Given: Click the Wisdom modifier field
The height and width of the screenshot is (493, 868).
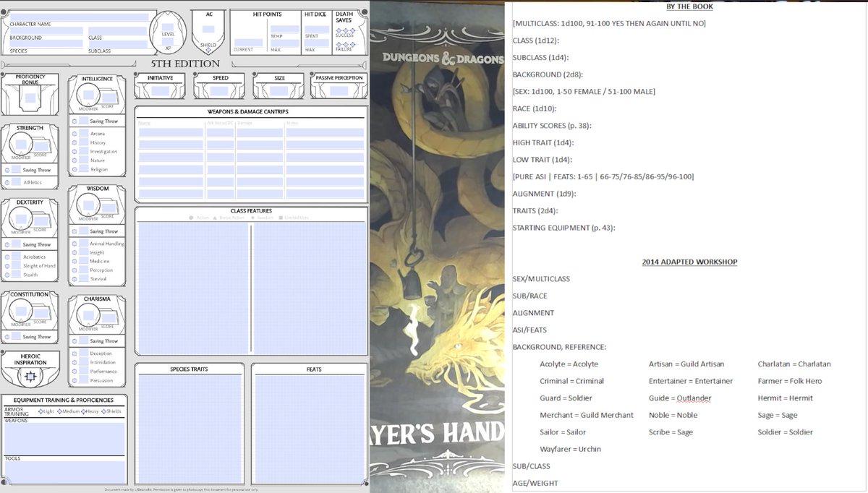Looking at the screenshot, I should tap(87, 206).
